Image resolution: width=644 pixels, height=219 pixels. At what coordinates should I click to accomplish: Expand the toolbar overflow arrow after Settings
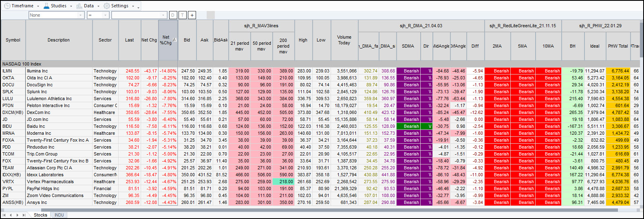(x=139, y=7)
